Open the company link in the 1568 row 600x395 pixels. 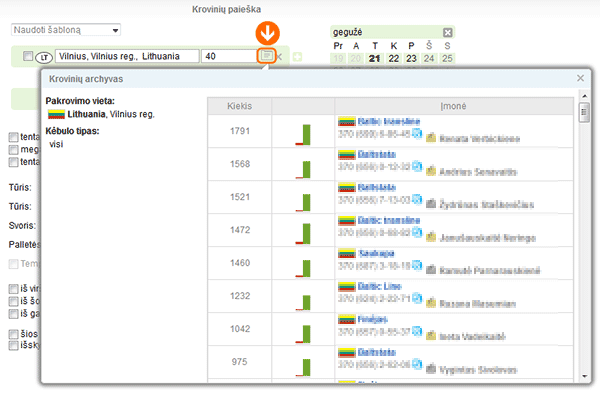click(x=377, y=155)
